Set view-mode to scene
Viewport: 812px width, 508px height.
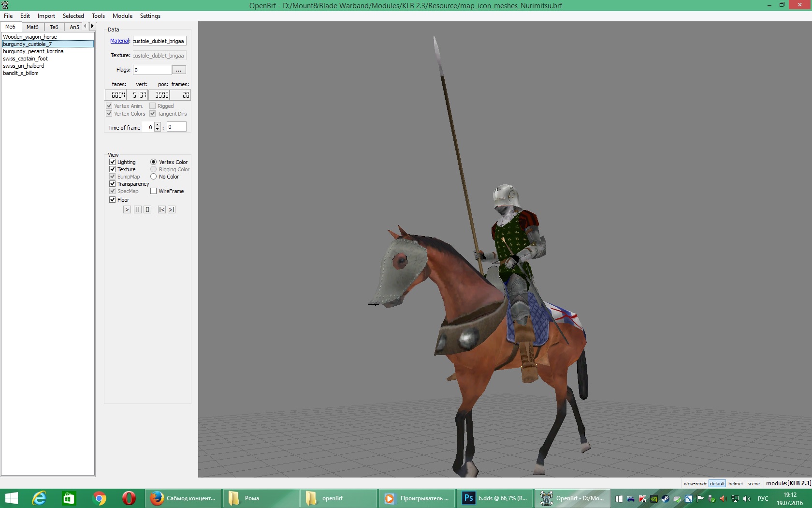[x=754, y=484]
